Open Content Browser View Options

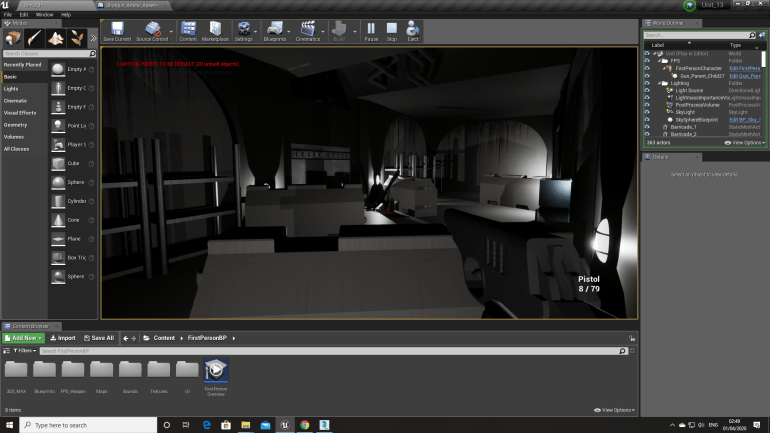point(614,410)
